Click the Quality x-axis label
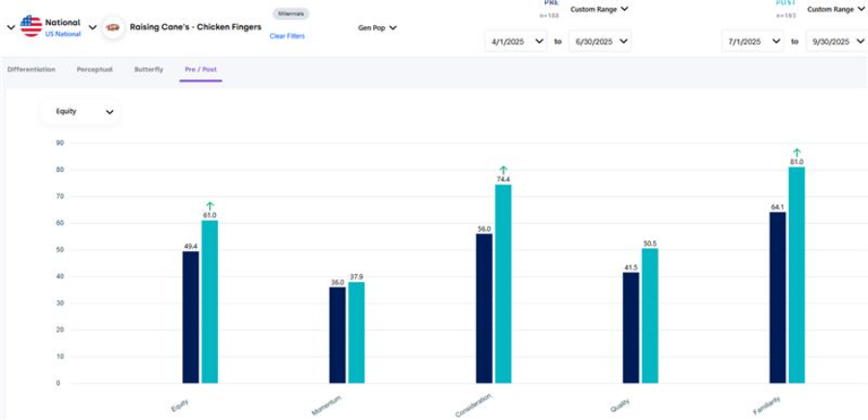 (x=619, y=406)
